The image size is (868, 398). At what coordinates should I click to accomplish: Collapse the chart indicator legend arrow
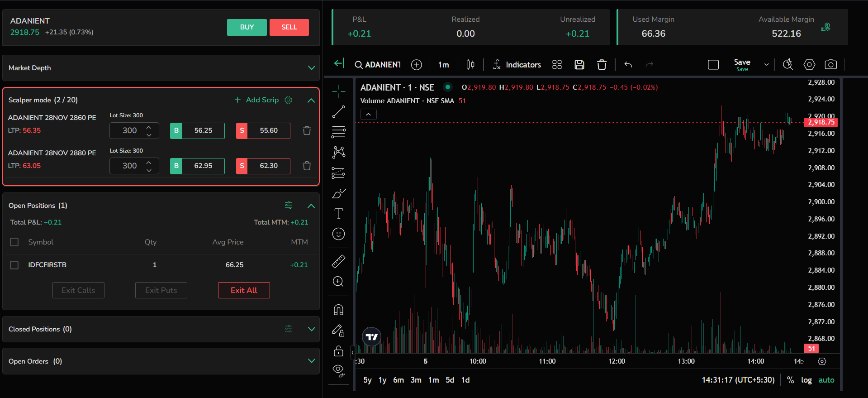(368, 115)
